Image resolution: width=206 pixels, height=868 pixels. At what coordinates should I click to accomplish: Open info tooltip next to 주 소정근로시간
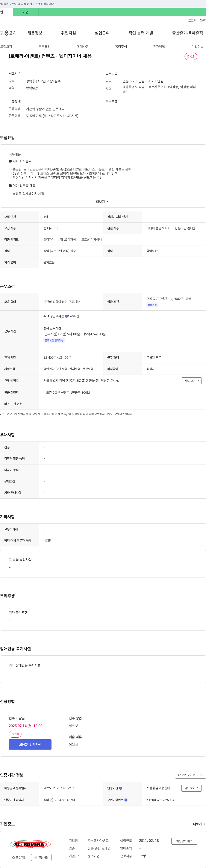67,316
